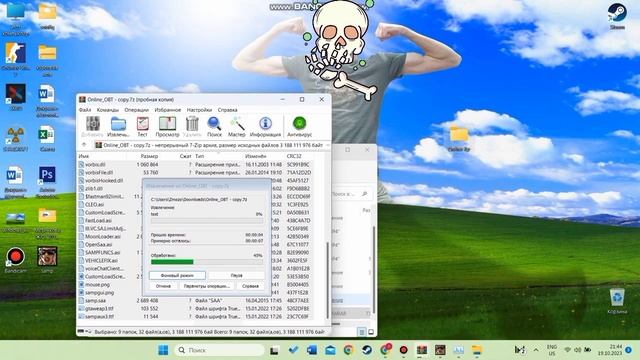The image size is (640, 360).
Task: Select the VEHICLEFIX.asi file
Action: 98,260
